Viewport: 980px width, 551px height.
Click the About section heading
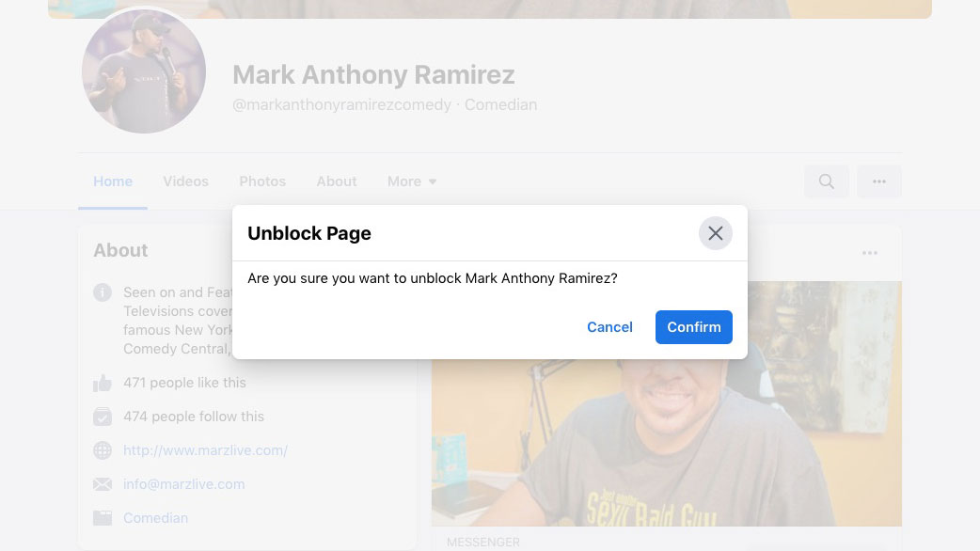click(x=120, y=250)
